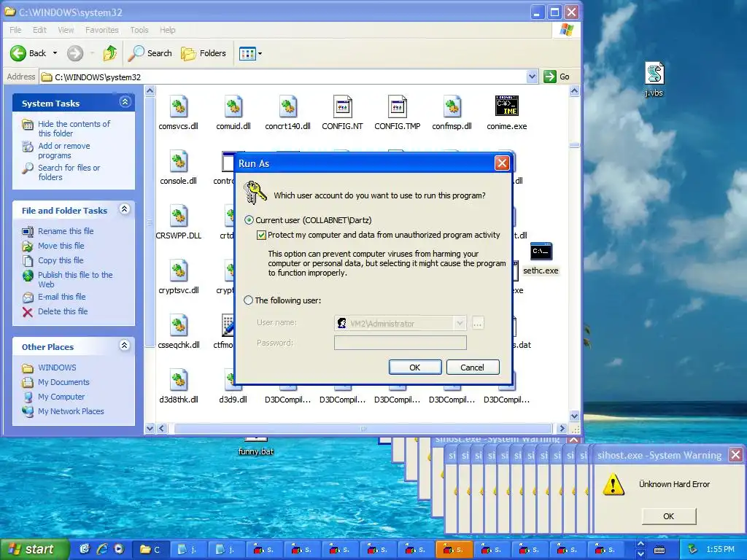This screenshot has width=747, height=560.
Task: Select the CONFIG.NT file icon
Action: (x=343, y=106)
